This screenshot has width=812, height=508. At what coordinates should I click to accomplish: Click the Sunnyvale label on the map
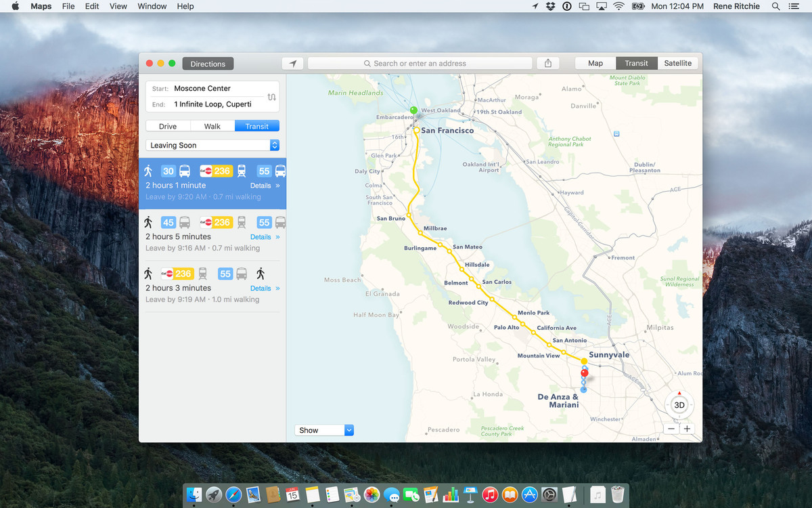(x=609, y=355)
